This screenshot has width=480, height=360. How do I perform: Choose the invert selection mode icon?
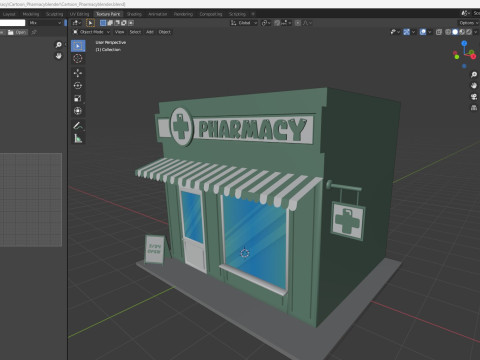coord(124,23)
